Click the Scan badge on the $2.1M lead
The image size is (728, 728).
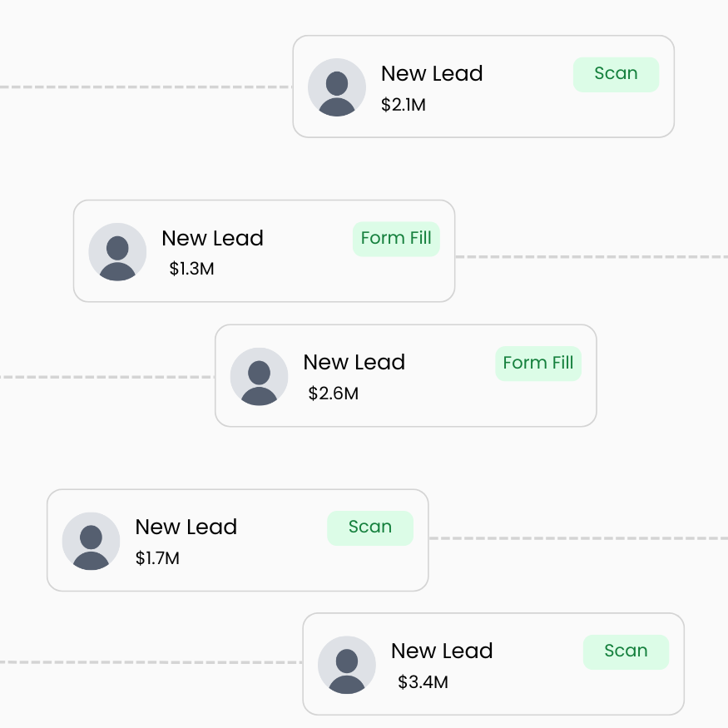(617, 75)
